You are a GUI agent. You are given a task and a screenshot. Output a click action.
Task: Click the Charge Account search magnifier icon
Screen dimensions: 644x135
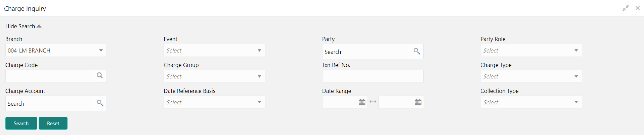coord(100,103)
